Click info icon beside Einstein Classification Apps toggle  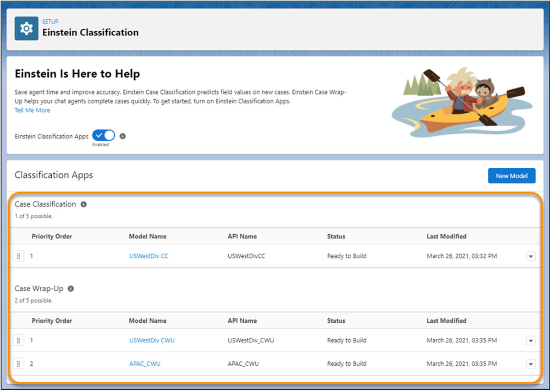pyautogui.click(x=122, y=136)
